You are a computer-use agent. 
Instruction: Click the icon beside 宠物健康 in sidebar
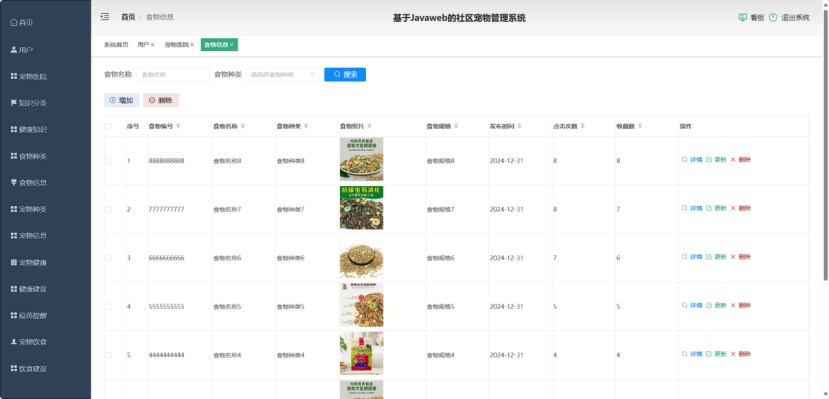(14, 262)
